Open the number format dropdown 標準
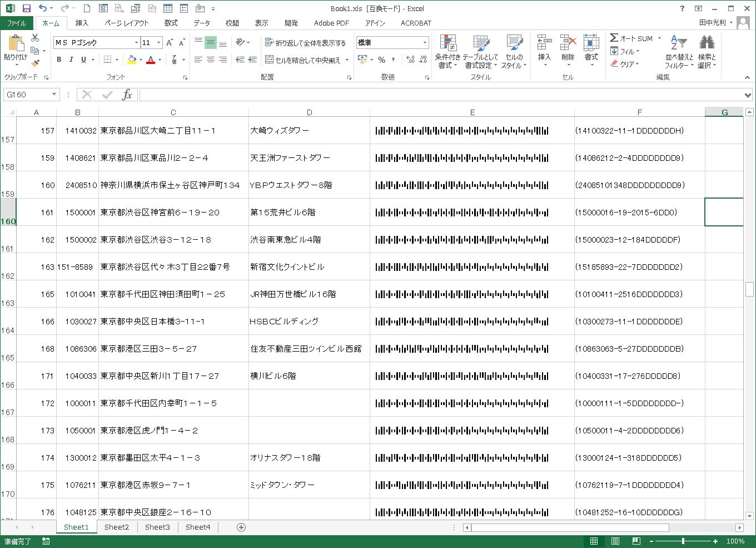Viewport: 756px width, 548px height. [425, 43]
